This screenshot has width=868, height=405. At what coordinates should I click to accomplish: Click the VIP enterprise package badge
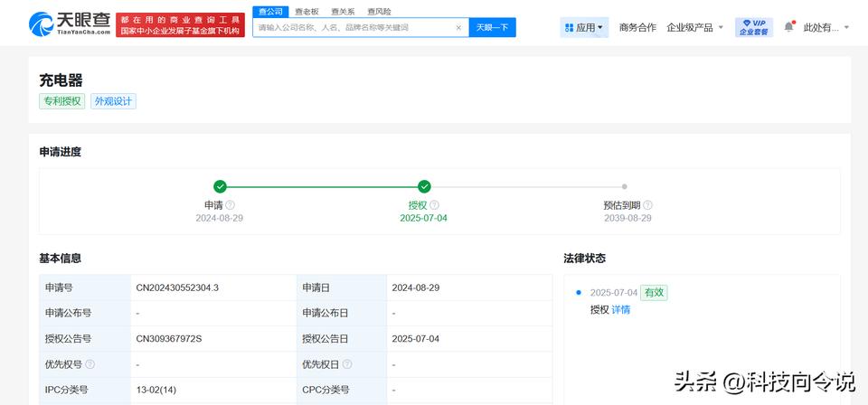[x=754, y=27]
